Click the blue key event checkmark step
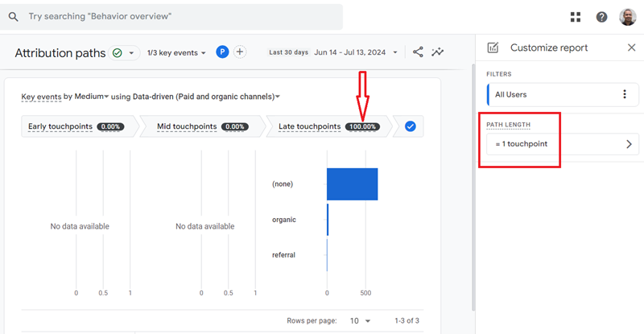The image size is (644, 334). (x=410, y=126)
